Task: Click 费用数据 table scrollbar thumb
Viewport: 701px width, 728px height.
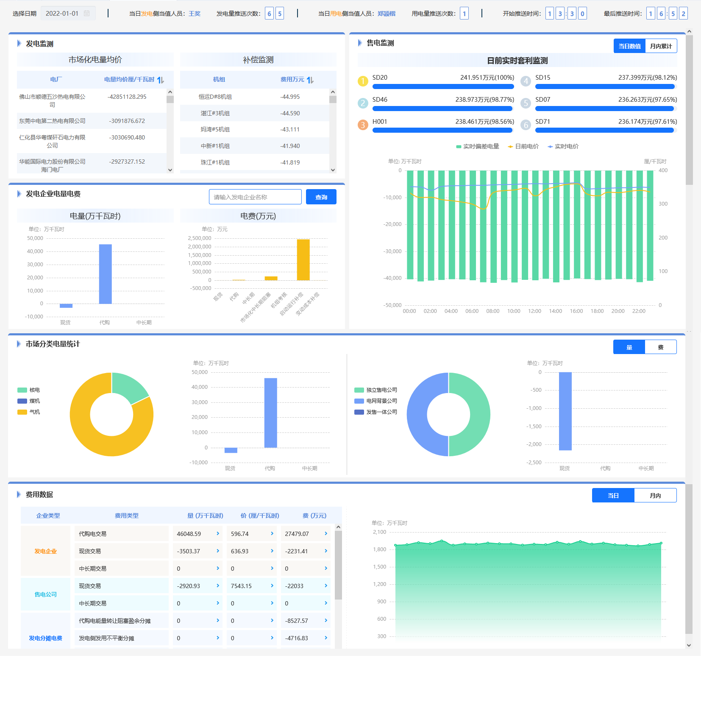Action: tap(338, 565)
